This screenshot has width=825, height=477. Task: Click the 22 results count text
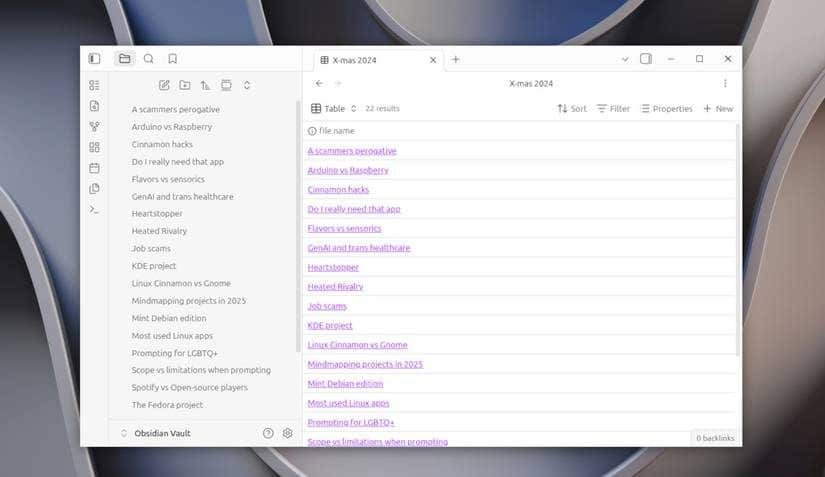click(383, 108)
